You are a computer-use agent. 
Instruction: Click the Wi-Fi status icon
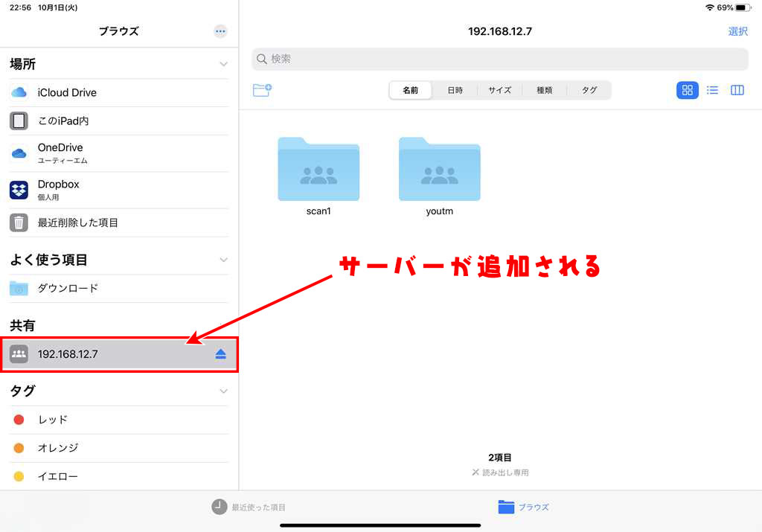(710, 7)
